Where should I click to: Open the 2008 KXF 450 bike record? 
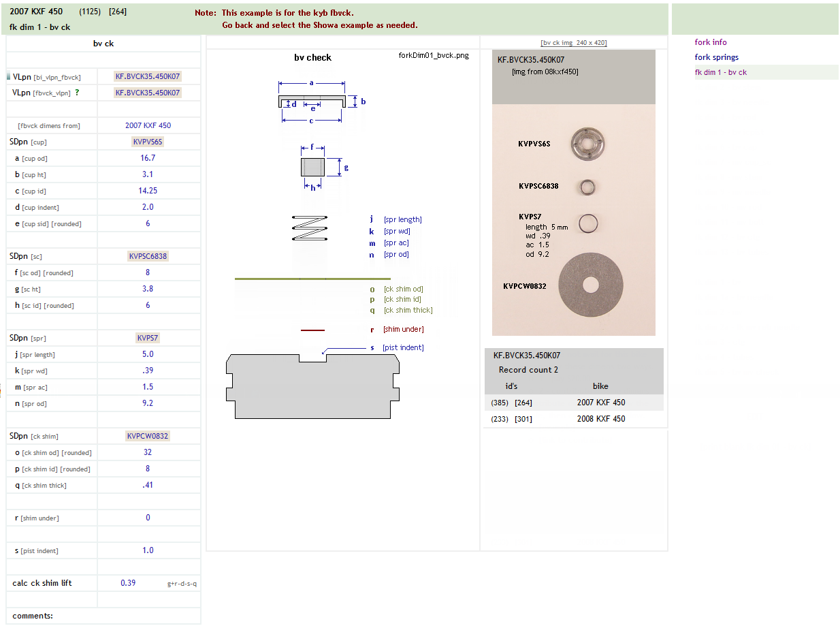[600, 419]
